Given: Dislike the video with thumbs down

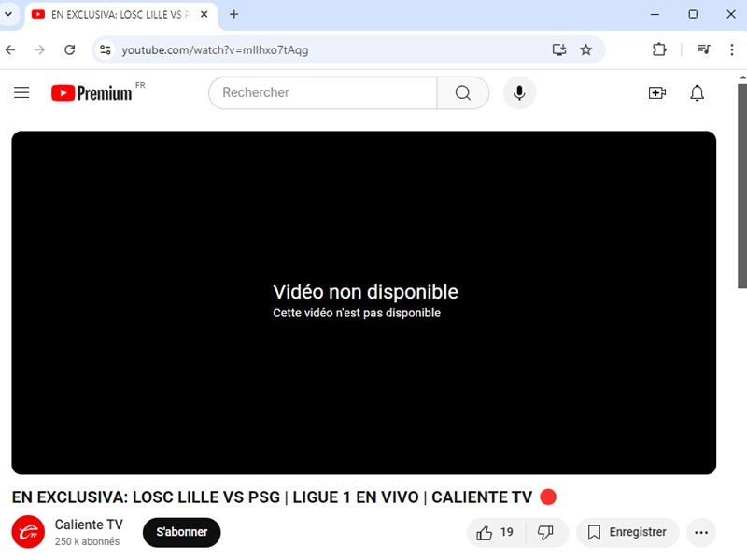Looking at the screenshot, I should pyautogui.click(x=546, y=532).
